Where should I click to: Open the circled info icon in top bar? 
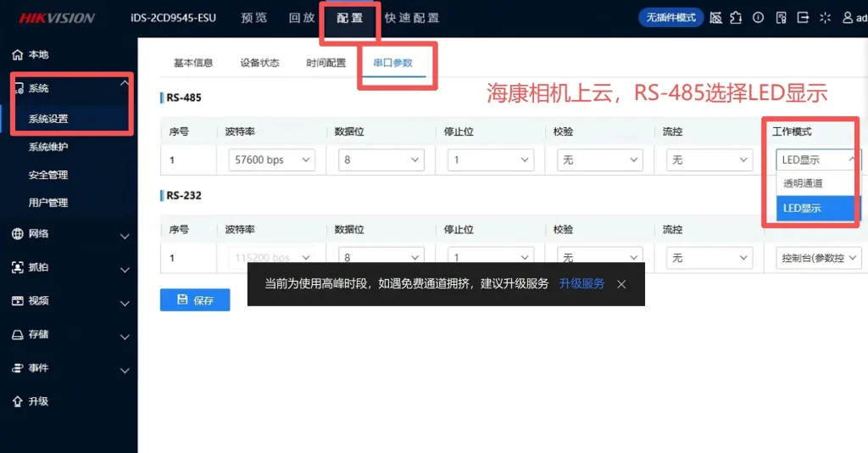tap(759, 18)
